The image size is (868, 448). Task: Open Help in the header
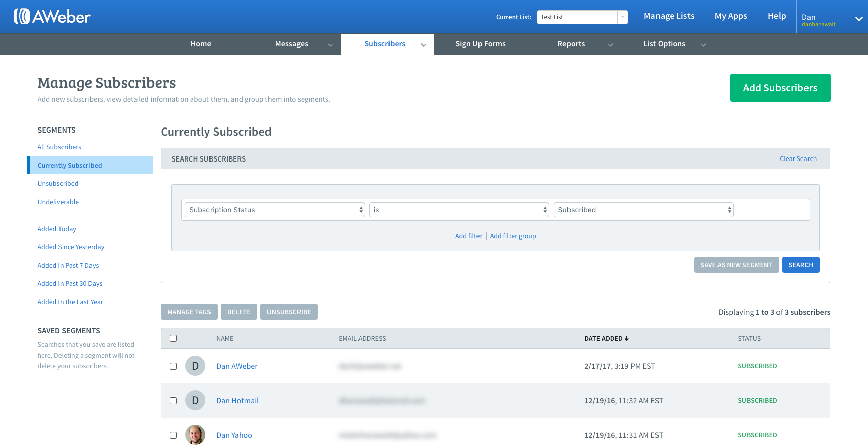(x=777, y=16)
